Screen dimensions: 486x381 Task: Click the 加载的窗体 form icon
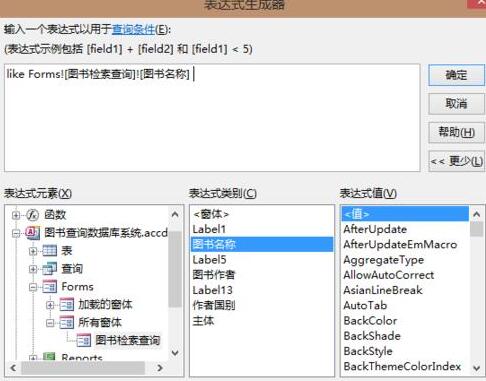pyautogui.click(x=67, y=304)
